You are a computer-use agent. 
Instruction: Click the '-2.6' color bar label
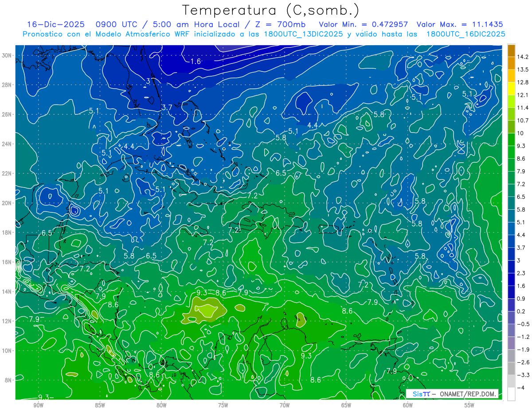click(523, 362)
